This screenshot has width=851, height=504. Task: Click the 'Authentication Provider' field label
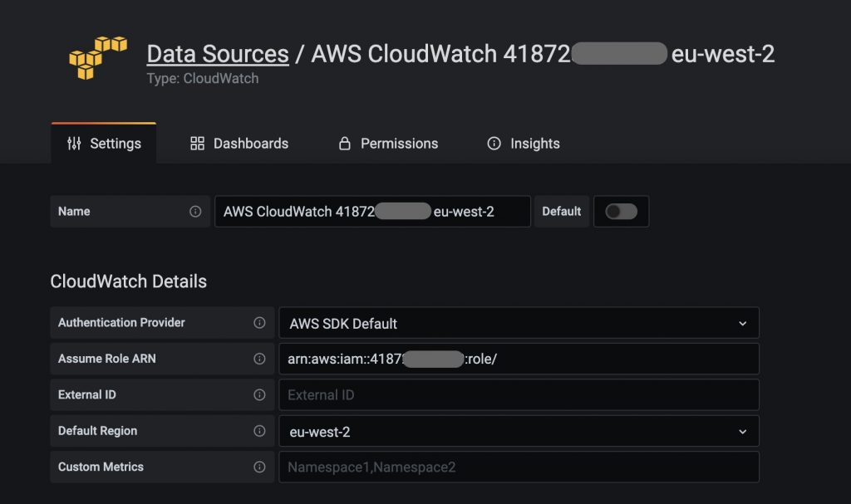coord(121,323)
